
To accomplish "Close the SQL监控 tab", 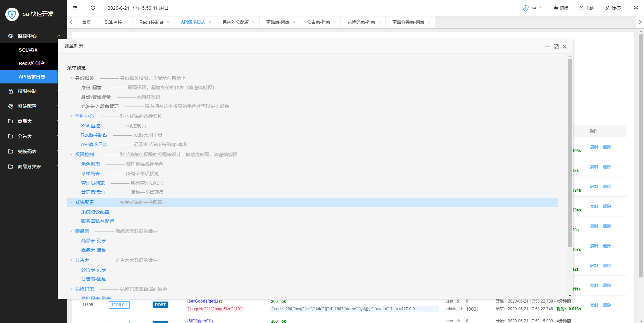I will [126, 22].
